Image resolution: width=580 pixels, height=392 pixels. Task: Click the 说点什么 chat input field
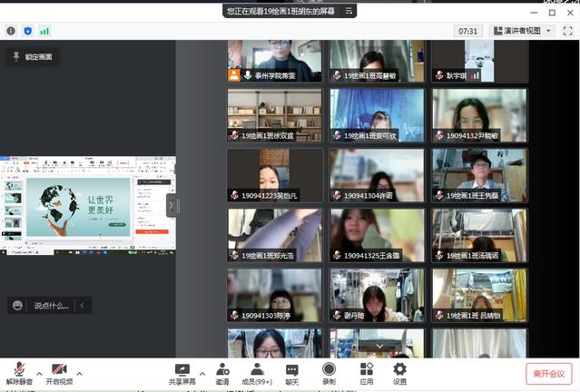tap(51, 306)
